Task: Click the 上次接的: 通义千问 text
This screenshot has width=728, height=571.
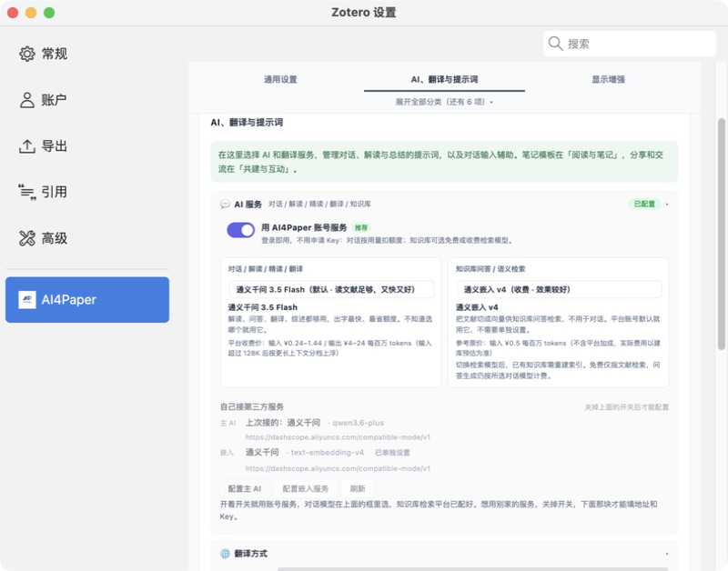Action: (283, 423)
